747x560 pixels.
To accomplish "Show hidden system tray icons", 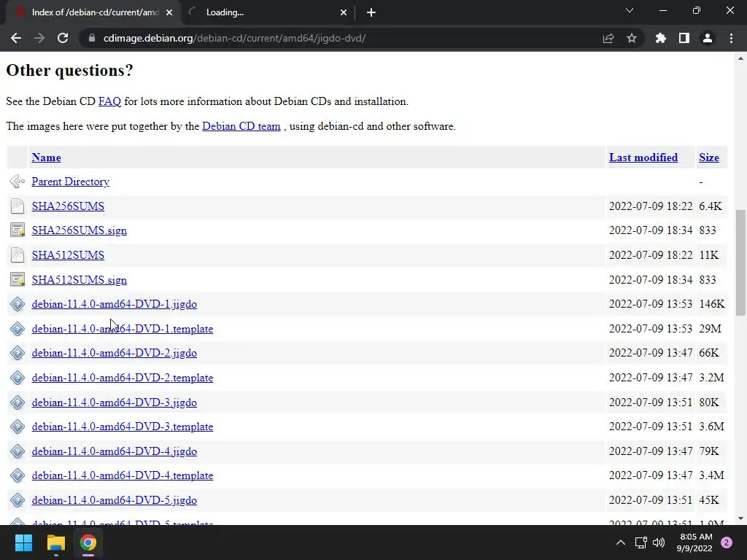I will 620,542.
